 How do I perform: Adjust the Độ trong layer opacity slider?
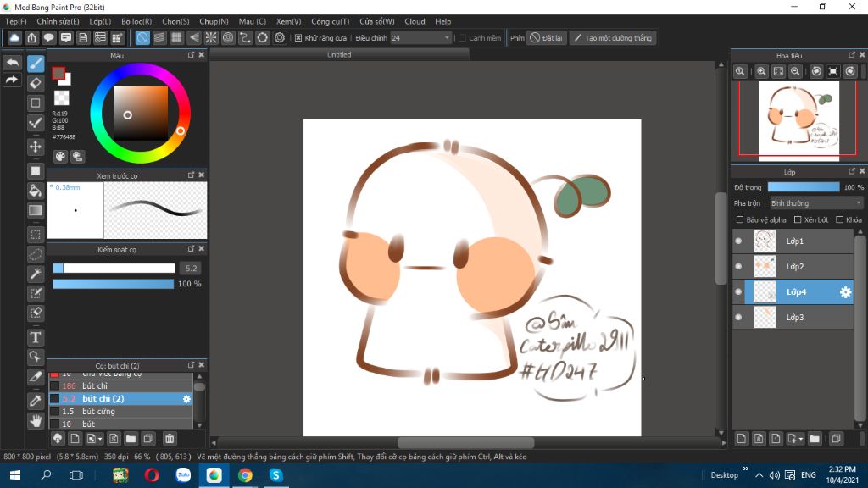point(804,187)
